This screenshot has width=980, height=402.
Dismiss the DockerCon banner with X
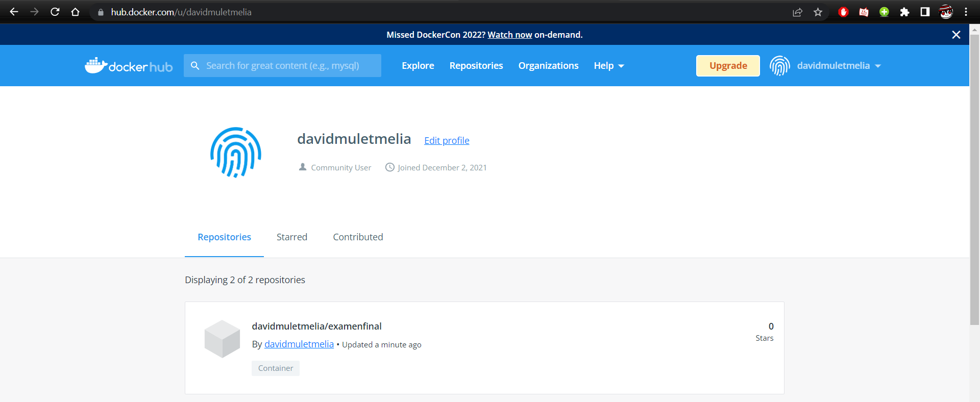[x=956, y=35]
